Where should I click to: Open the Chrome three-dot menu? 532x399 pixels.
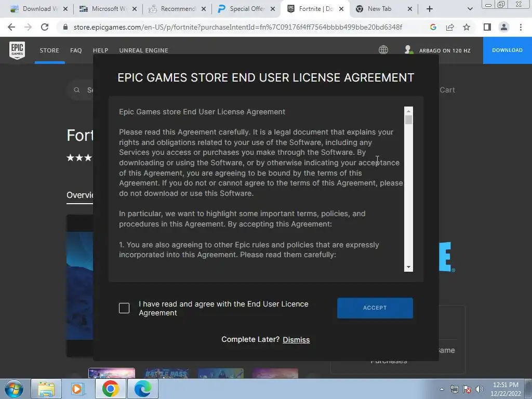point(521,27)
